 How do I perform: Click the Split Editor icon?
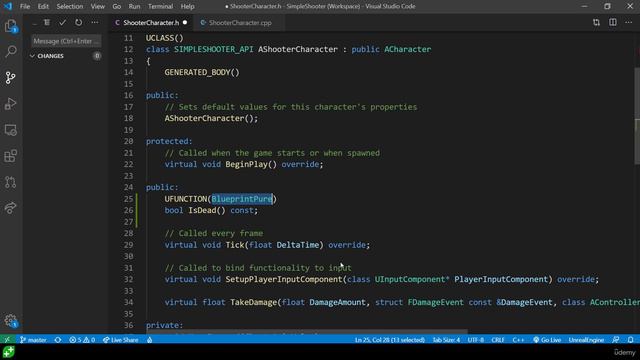click(x=613, y=23)
